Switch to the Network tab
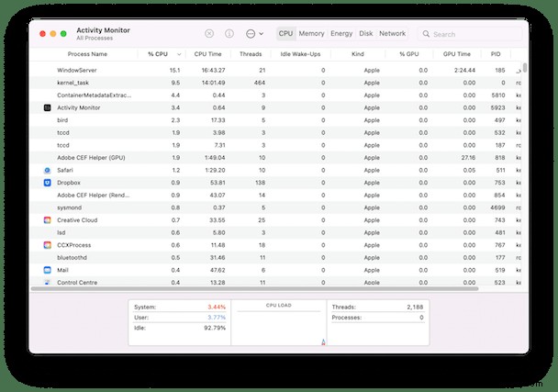This screenshot has height=392, width=558. point(392,33)
